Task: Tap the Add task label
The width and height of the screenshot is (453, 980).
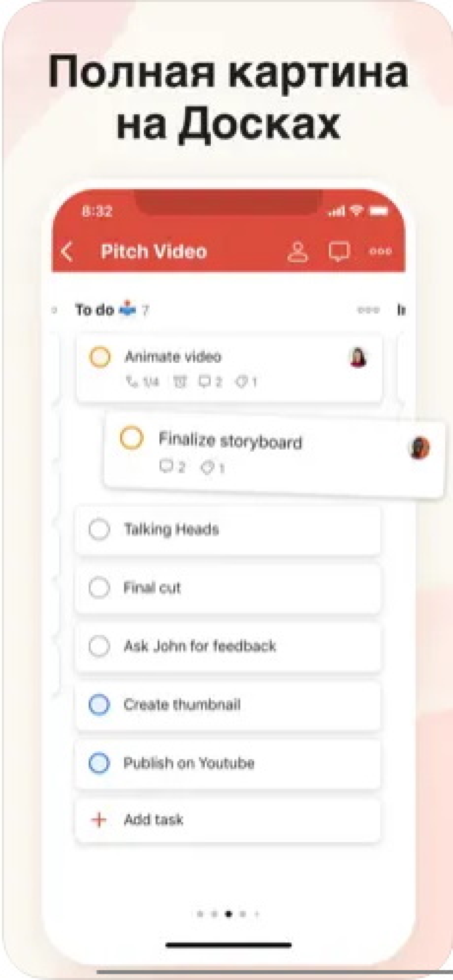Action: point(153,820)
